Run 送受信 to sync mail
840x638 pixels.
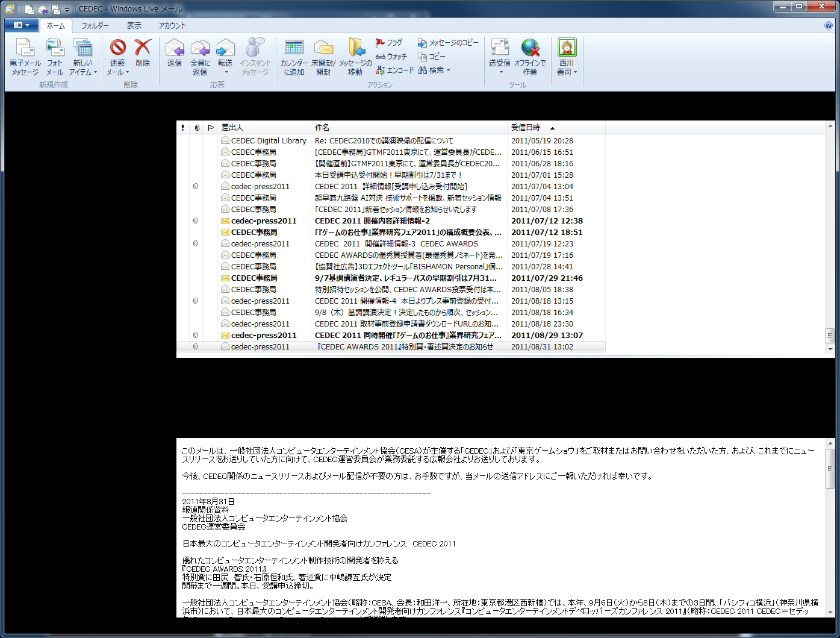[x=500, y=53]
